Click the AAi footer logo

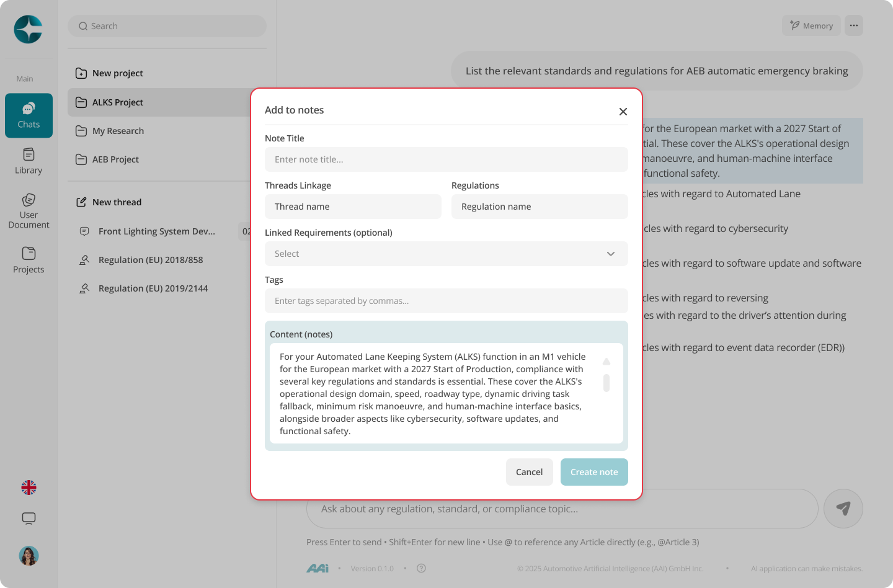(318, 568)
